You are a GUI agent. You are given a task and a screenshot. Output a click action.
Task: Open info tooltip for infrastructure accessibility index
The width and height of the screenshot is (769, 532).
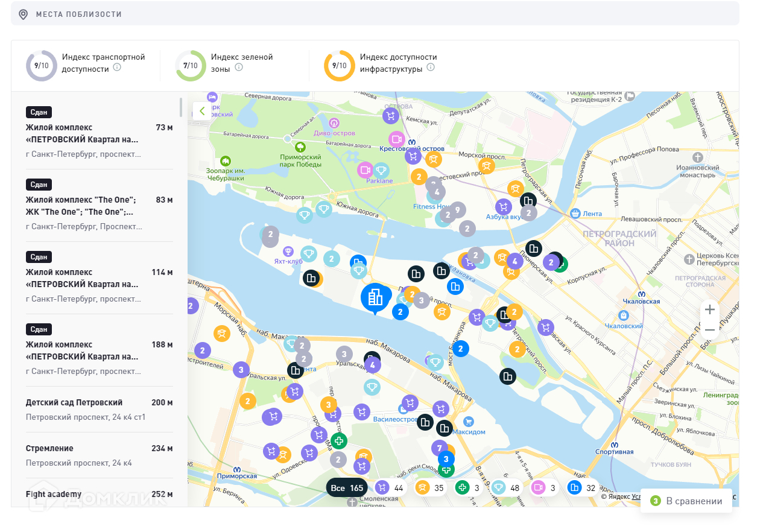(431, 68)
